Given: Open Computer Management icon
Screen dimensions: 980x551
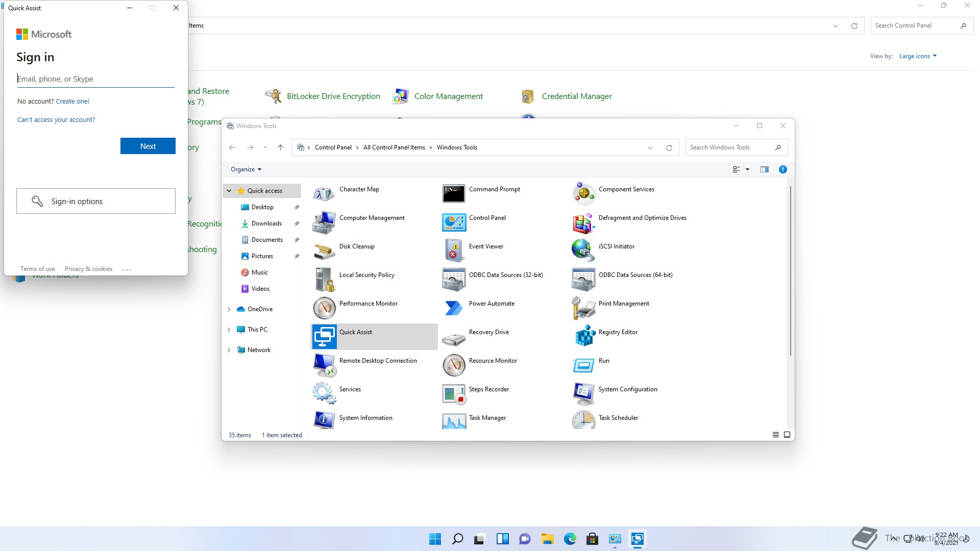Looking at the screenshot, I should point(324,222).
